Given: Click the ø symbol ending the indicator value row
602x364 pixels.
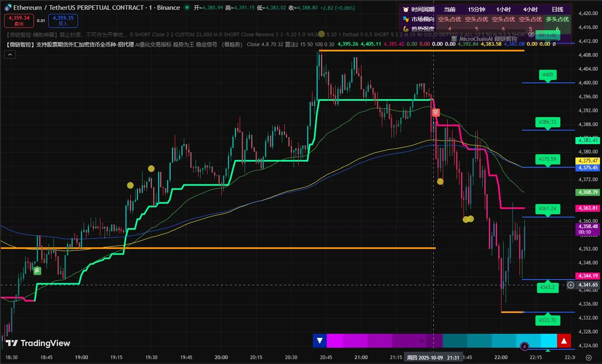Looking at the screenshot, I should (x=554, y=44).
